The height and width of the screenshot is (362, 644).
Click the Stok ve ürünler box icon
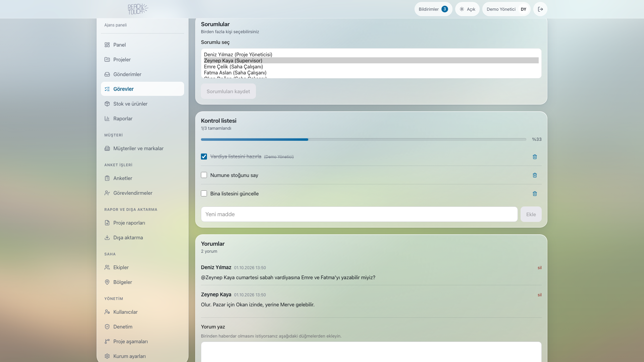pyautogui.click(x=107, y=104)
